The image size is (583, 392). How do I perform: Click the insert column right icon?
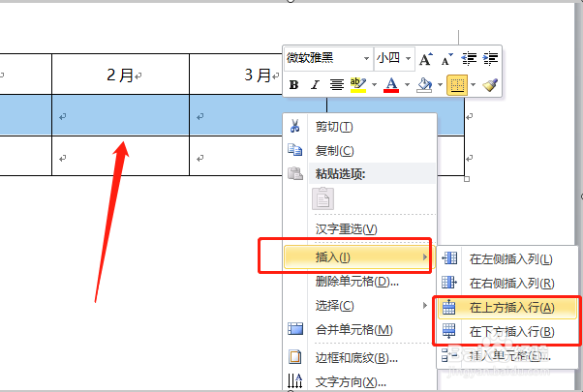pos(449,282)
